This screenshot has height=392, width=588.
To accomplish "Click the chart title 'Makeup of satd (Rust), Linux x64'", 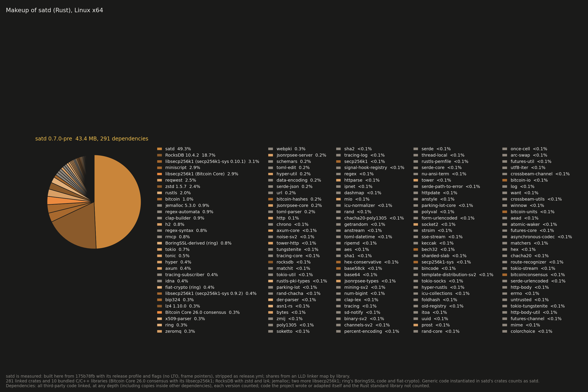I will [54, 10].
